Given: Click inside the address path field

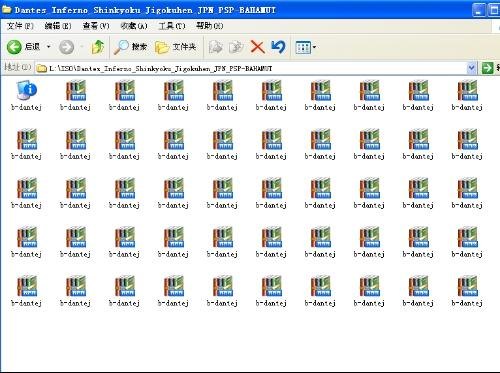Looking at the screenshot, I should click(251, 68).
